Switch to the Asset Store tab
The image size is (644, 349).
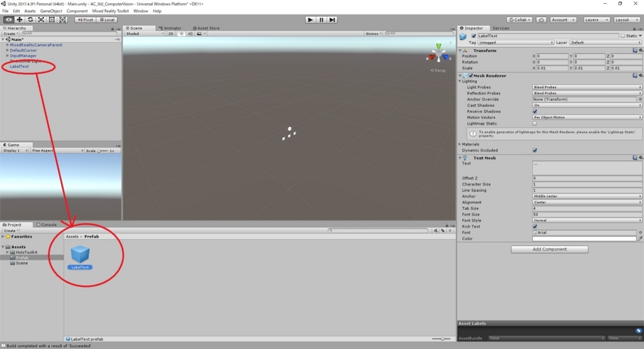pyautogui.click(x=206, y=28)
